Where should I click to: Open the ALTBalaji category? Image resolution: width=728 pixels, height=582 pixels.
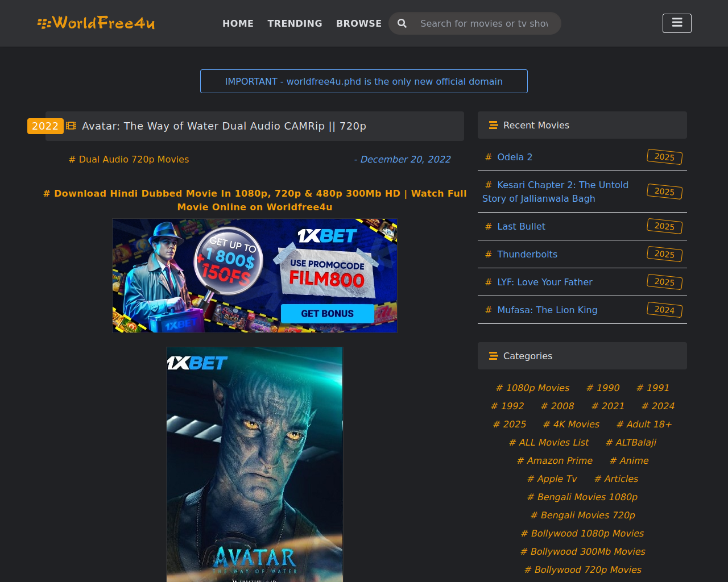(x=631, y=442)
